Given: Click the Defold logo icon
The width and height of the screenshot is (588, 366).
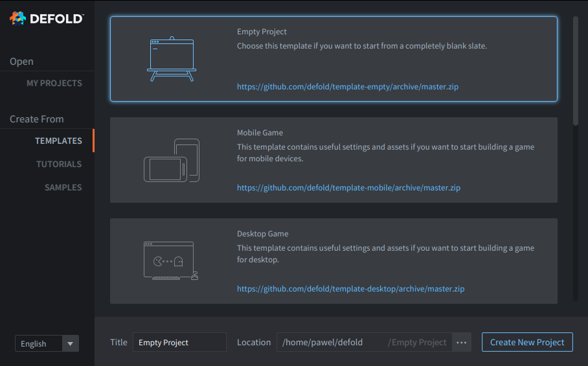Looking at the screenshot, I should (17, 18).
